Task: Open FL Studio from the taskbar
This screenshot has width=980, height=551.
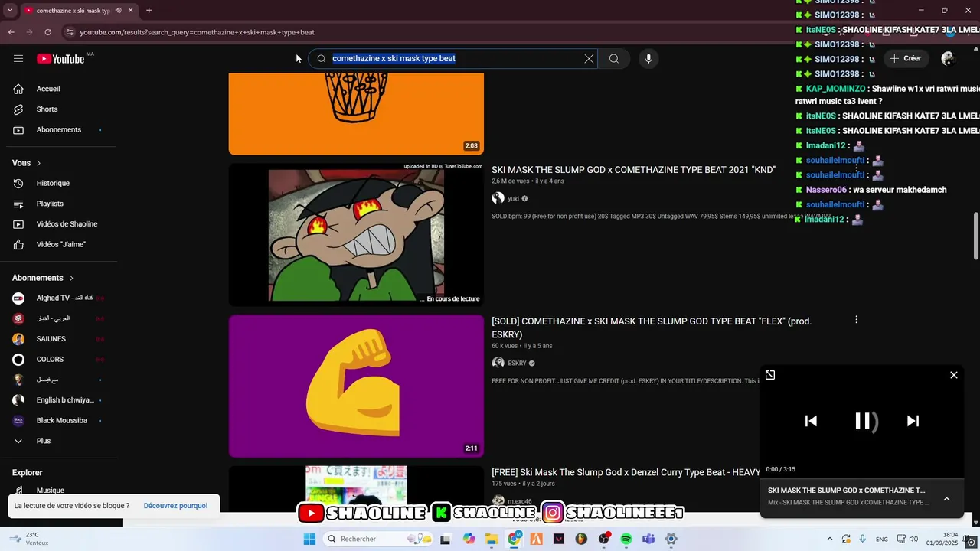Action: coord(581,539)
